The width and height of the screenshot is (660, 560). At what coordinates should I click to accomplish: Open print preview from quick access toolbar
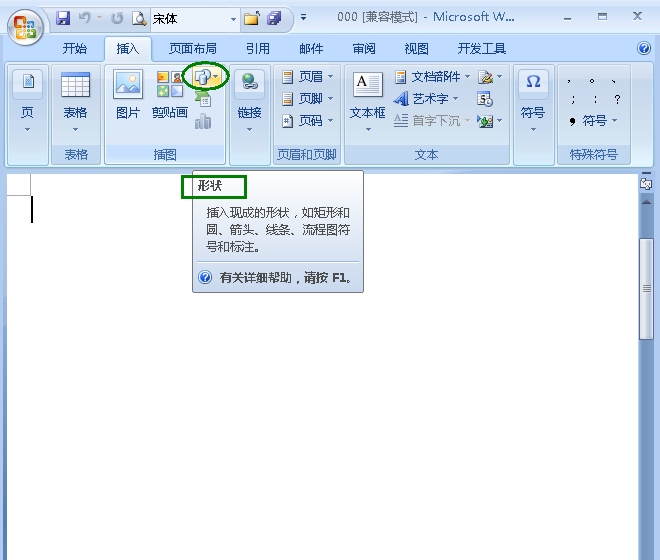[x=139, y=18]
